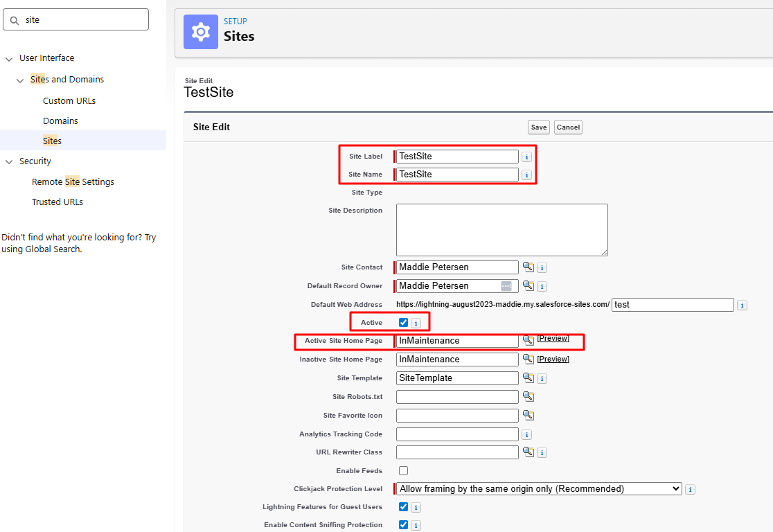This screenshot has width=773, height=532.
Task: Click the Active Site Home Page field
Action: click(x=457, y=341)
